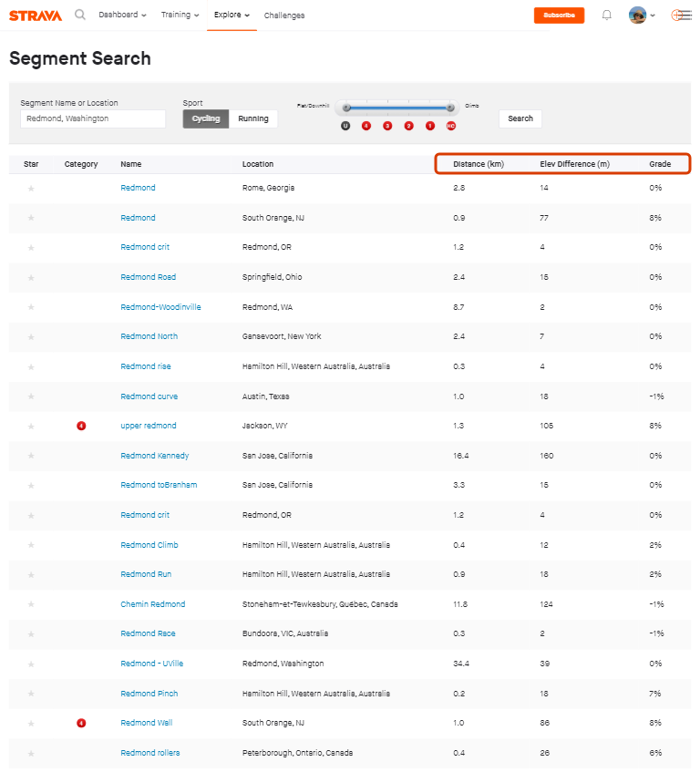Open the Chemin Redmond segment link
Viewport: 700px width, 772px height.
tap(152, 604)
